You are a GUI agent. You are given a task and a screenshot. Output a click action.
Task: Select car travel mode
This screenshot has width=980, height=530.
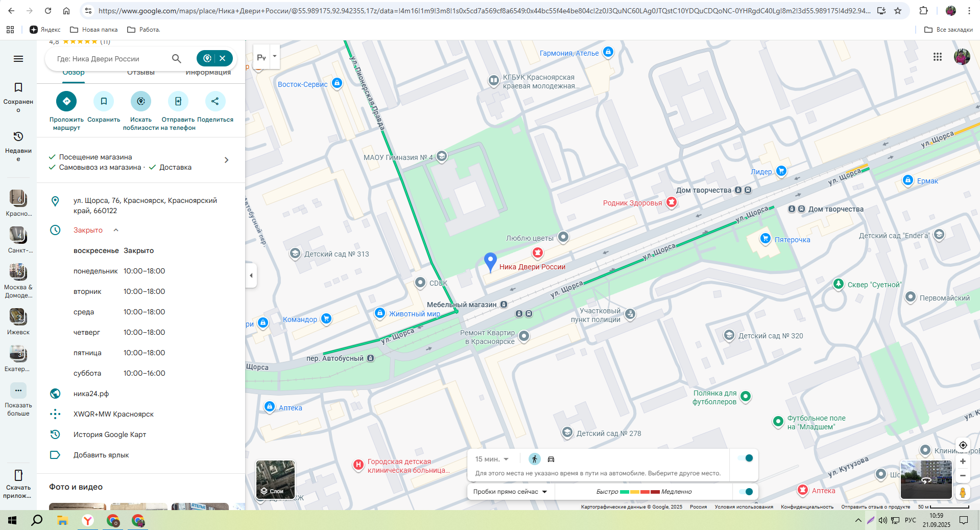(551, 459)
